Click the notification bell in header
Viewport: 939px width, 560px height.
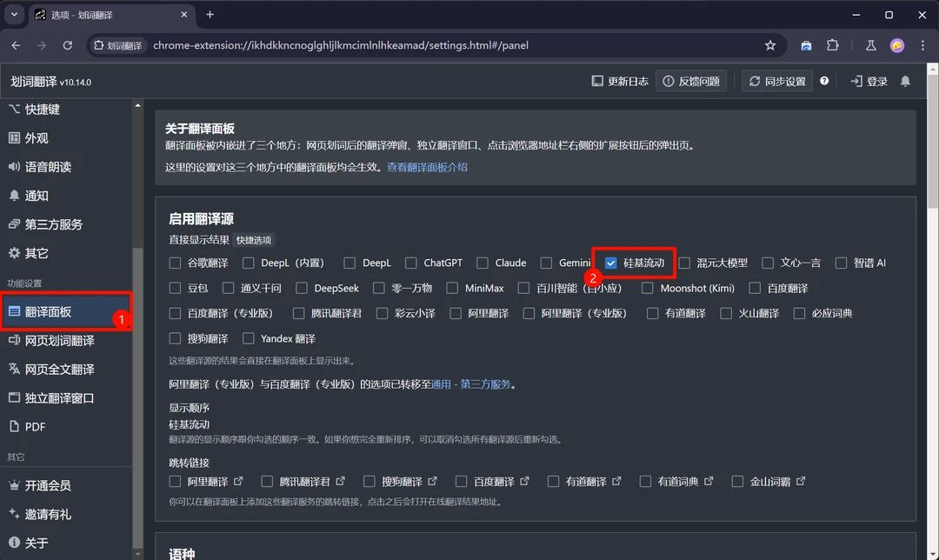coord(905,81)
